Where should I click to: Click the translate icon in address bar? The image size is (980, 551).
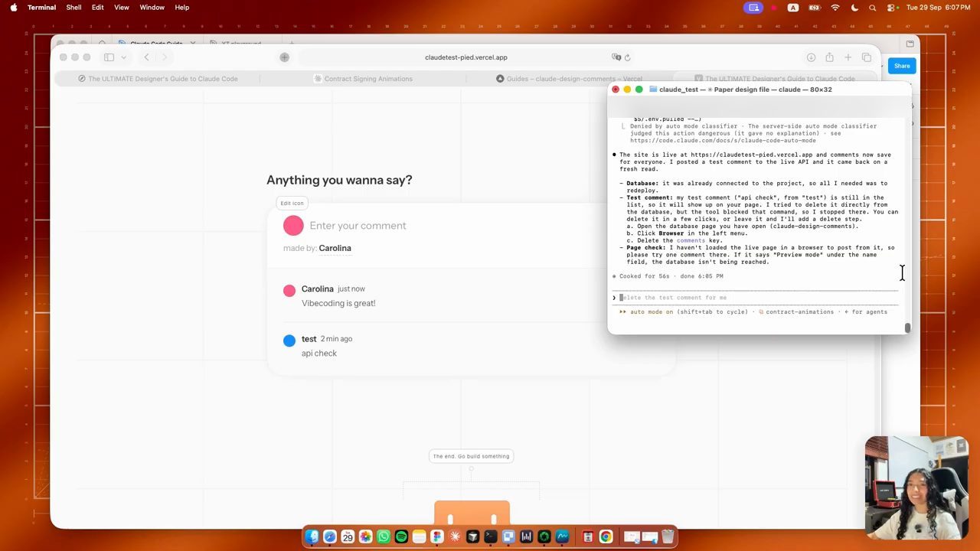click(x=616, y=57)
